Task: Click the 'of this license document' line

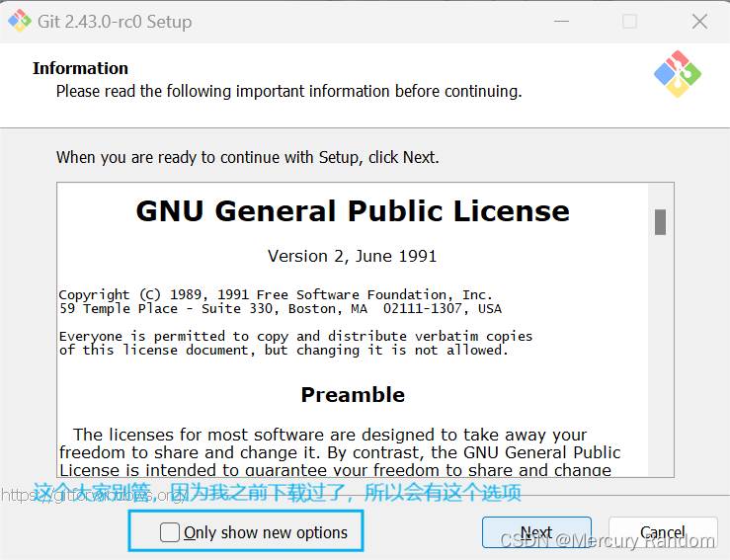Action: [x=284, y=350]
